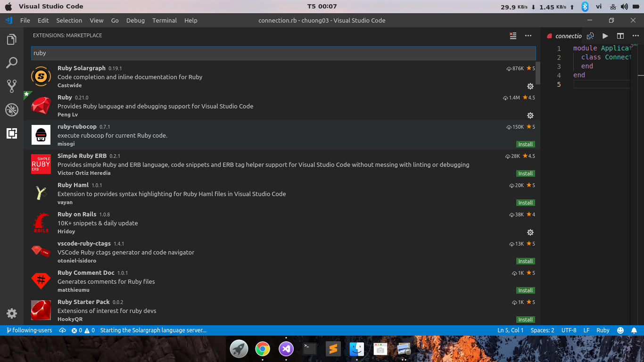
Task: Open the manage gear for the Ruby extension
Action: (530, 115)
